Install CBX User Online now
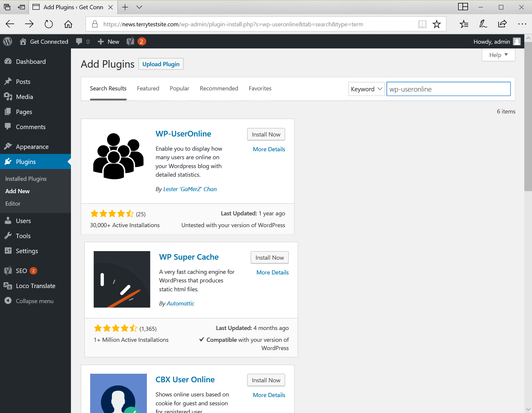This screenshot has width=532, height=413. [x=266, y=380]
